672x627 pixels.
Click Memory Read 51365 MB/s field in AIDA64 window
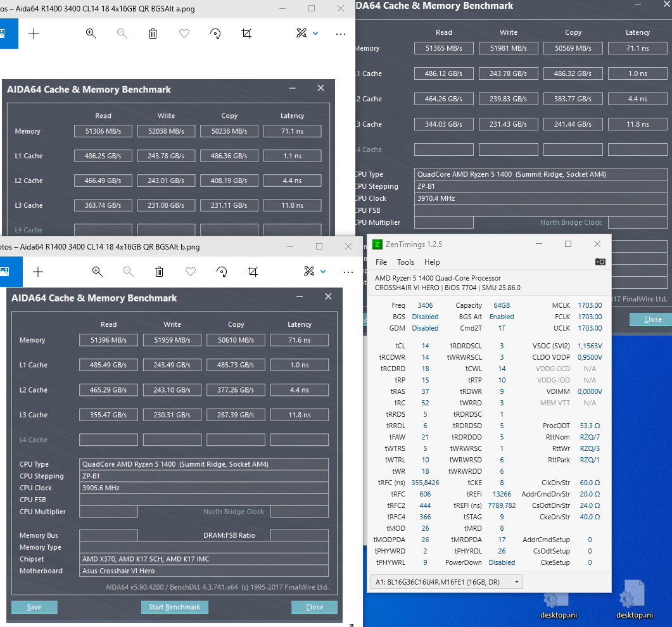(443, 48)
